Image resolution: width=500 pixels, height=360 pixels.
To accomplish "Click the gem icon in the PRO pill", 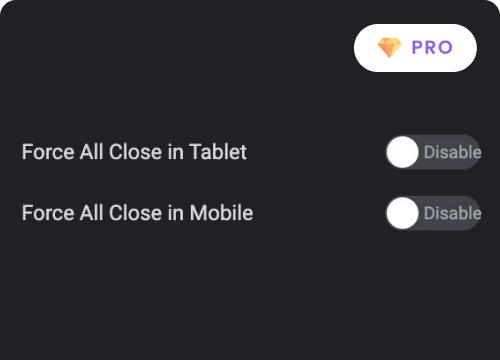I will coord(389,48).
